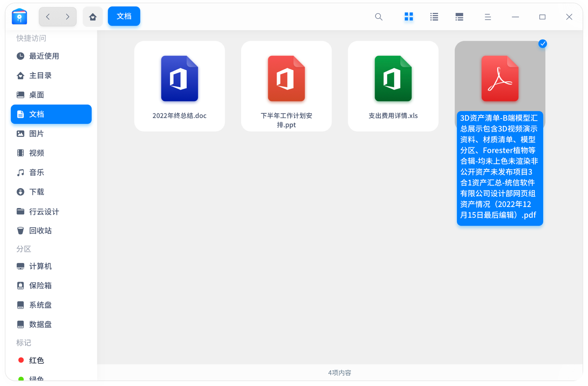Switch to list view mode
The width and height of the screenshot is (588, 386).
(x=434, y=17)
